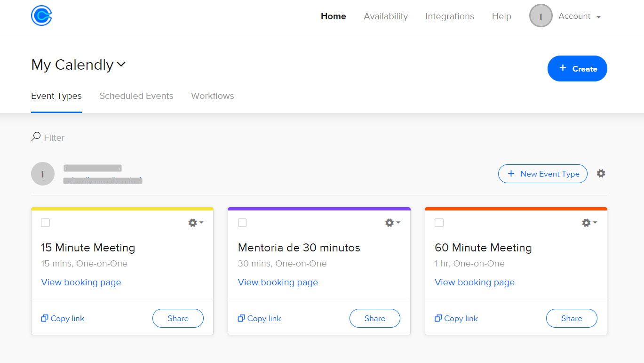Click the New Event Type button
Screen dimensions: 644x363
pyautogui.click(x=543, y=174)
